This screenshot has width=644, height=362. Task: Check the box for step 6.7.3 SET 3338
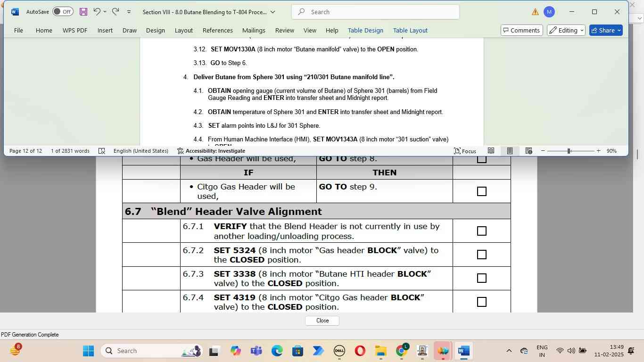[x=481, y=278]
